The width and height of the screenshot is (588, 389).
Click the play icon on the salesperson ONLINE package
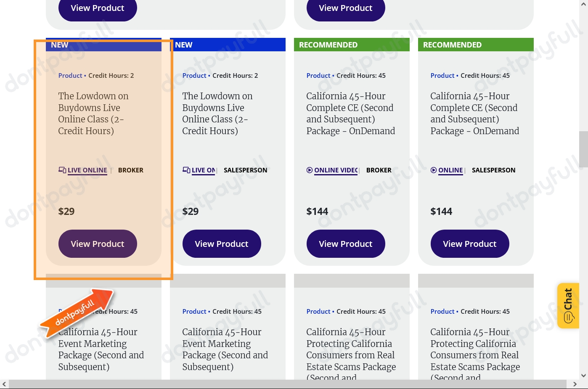click(434, 170)
